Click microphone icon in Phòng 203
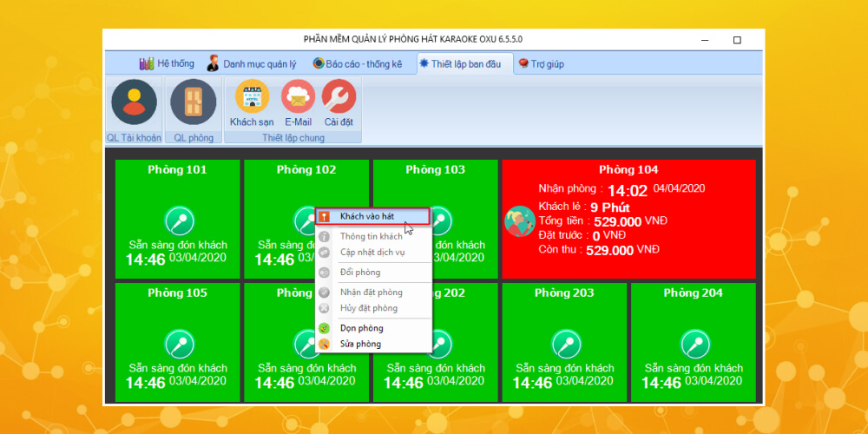 tap(566, 344)
